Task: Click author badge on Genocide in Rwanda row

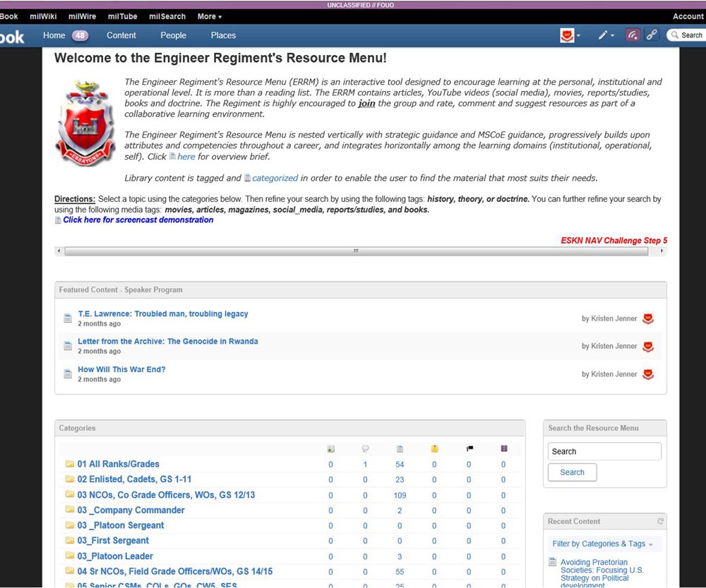Action: [x=648, y=346]
